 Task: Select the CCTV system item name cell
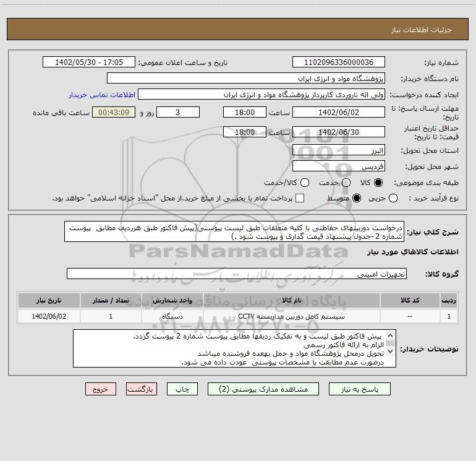pyautogui.click(x=291, y=316)
